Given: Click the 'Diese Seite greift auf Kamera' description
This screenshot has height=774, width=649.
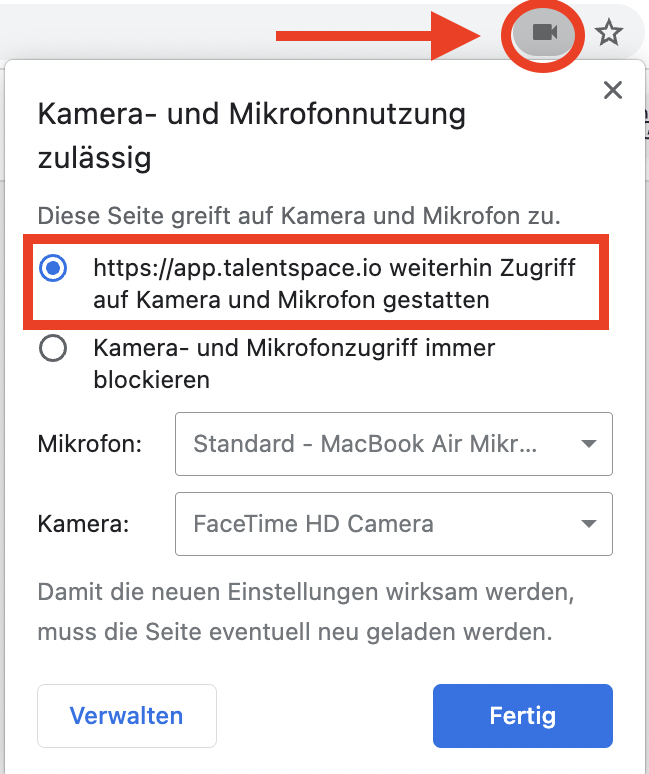Looking at the screenshot, I should click(299, 216).
